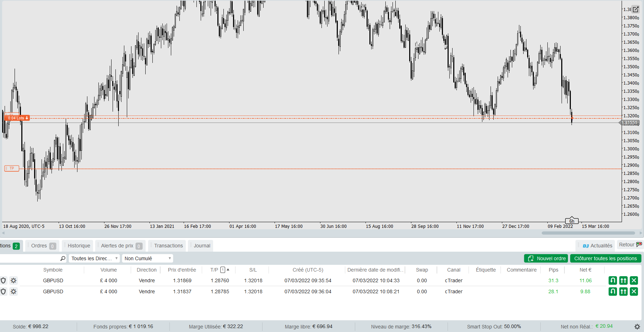Click shield protection icon on second position
The image size is (644, 332).
(4, 291)
